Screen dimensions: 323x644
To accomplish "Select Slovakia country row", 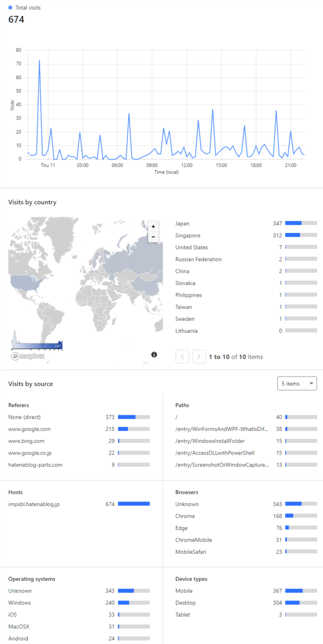I will [246, 283].
